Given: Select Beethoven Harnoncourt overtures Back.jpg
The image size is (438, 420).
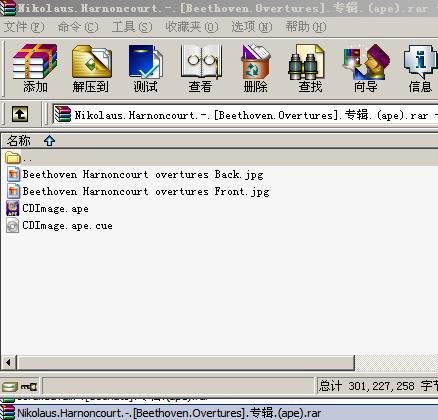Looking at the screenshot, I should click(143, 174).
